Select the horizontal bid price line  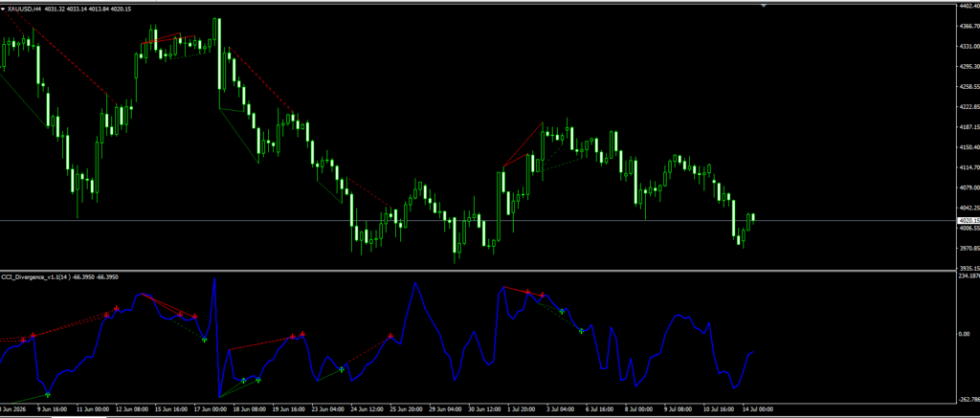pyautogui.click(x=478, y=221)
